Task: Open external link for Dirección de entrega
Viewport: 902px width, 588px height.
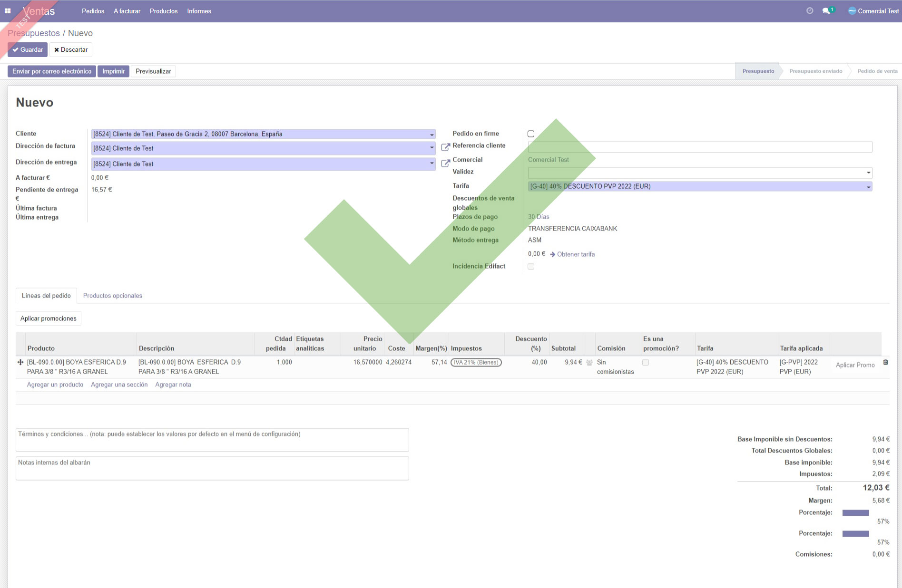Action: click(445, 164)
